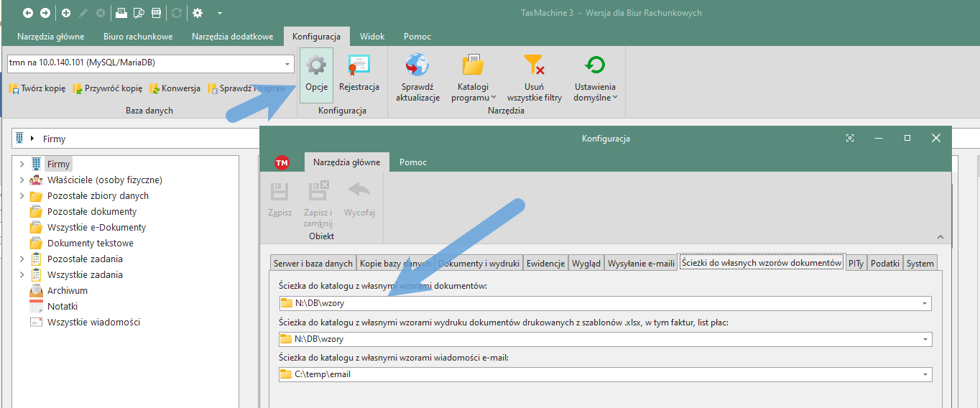Viewport: 980px width, 408px height.
Task: Click the Rejestracja certificate icon
Action: (359, 67)
